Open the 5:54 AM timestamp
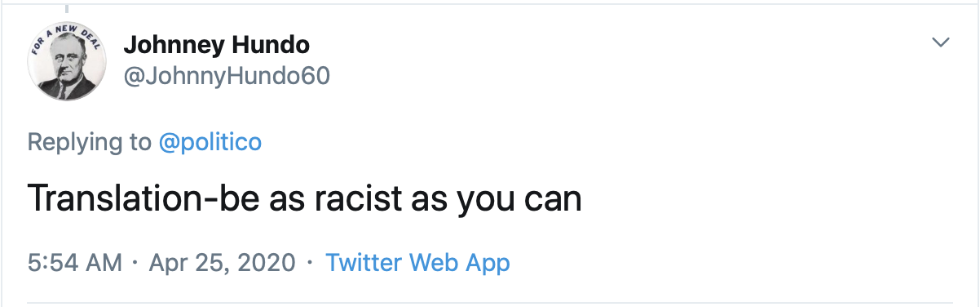Viewport: 980px width, 307px height. (x=75, y=263)
